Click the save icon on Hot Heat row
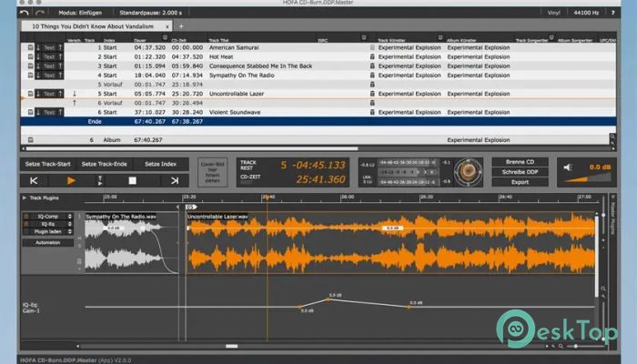637x364 pixels. pyautogui.click(x=30, y=56)
